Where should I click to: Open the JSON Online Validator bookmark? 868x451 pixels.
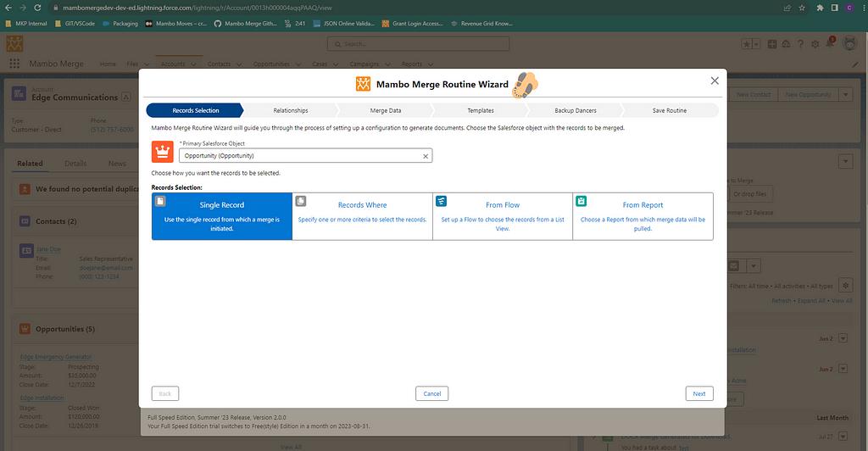pyautogui.click(x=345, y=24)
